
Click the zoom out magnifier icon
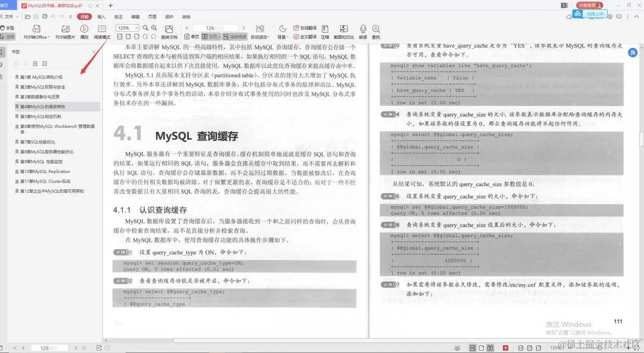146,28
